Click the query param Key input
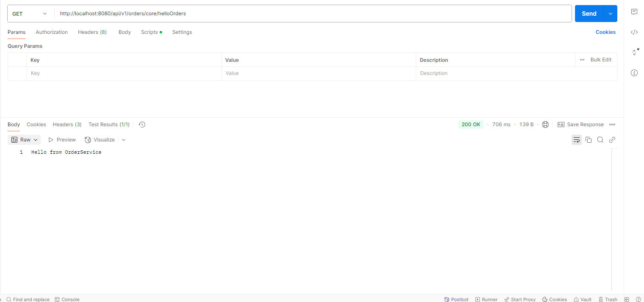The height and width of the screenshot is (302, 644). [x=124, y=73]
